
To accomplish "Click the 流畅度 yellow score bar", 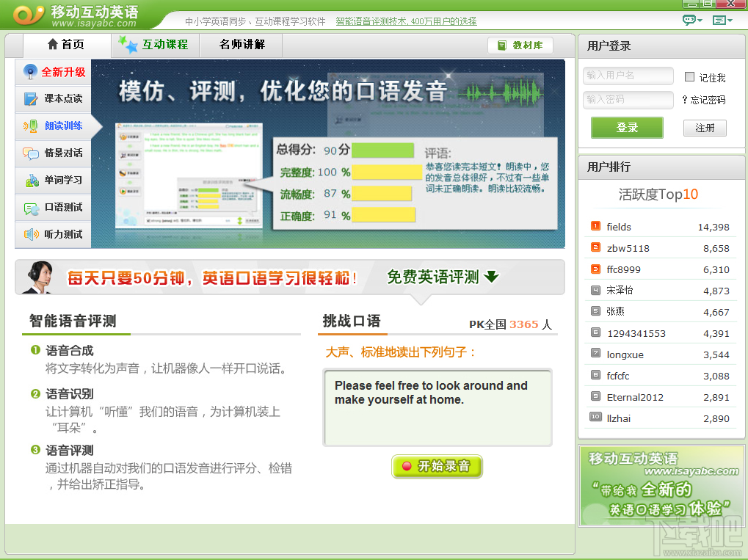I will 382,194.
